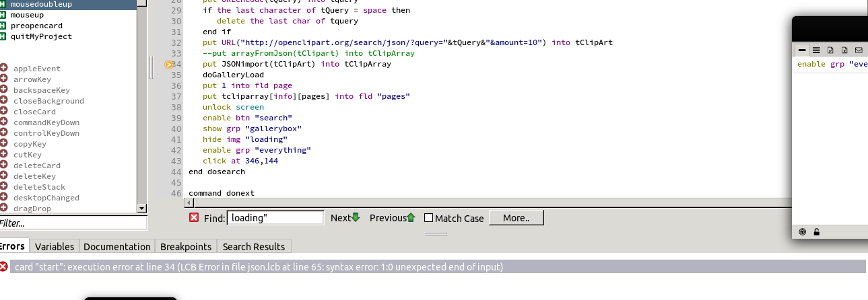Select the preopencard handler in list
Image resolution: width=868 pixels, height=300 pixels.
[x=42, y=26]
